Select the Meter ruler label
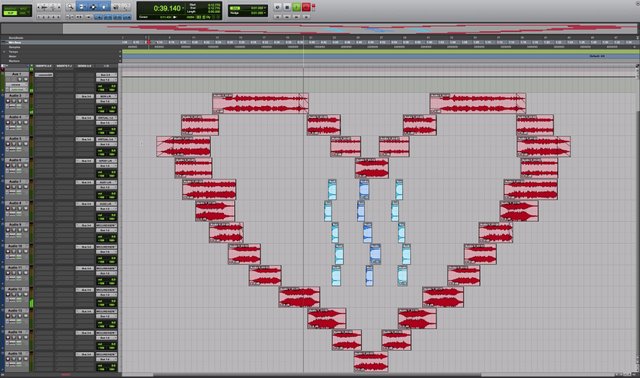 (x=13, y=56)
